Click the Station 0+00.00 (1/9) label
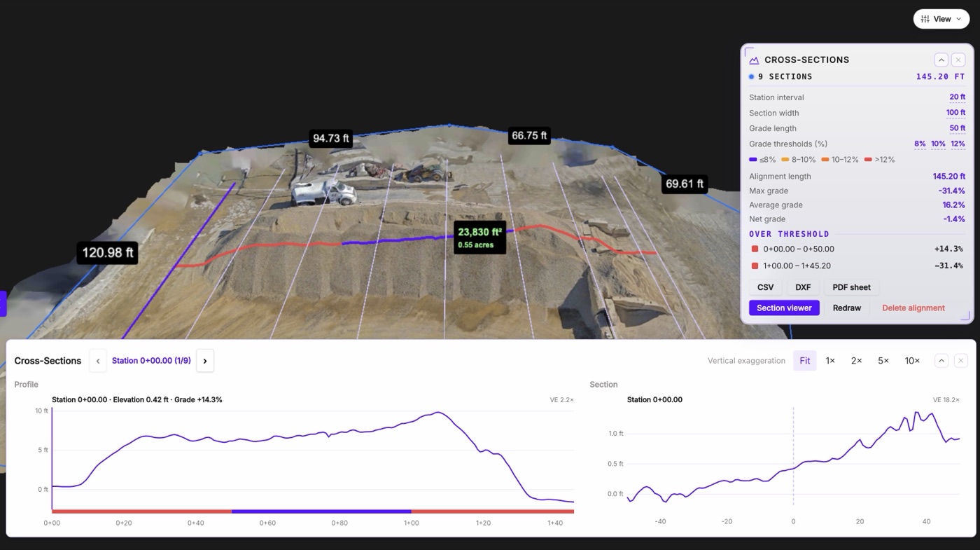 click(151, 361)
